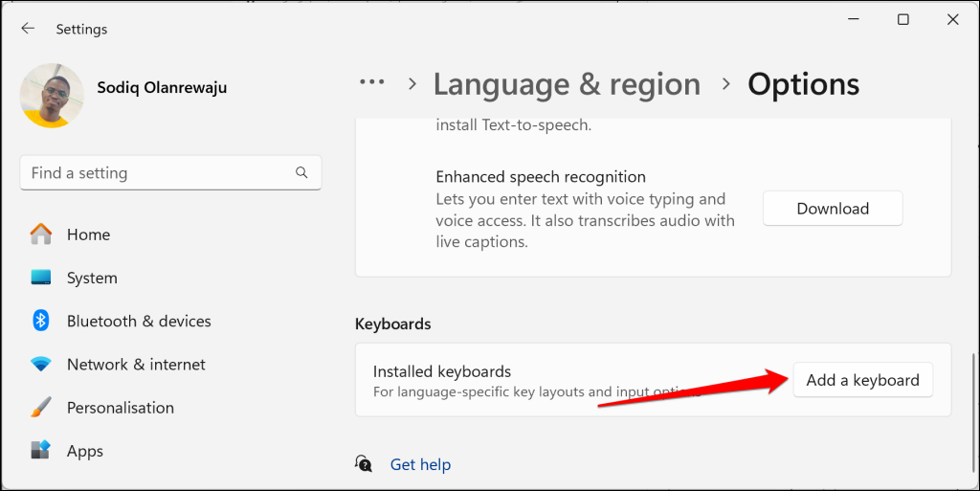This screenshot has width=980, height=491.
Task: Click the Sodiq Olanrewaju account name
Action: coord(162,87)
